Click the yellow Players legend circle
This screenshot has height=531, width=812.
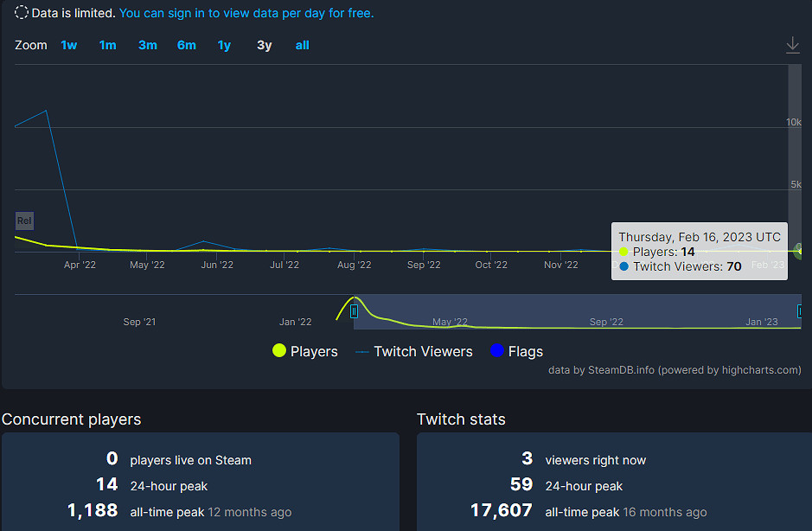tap(279, 351)
